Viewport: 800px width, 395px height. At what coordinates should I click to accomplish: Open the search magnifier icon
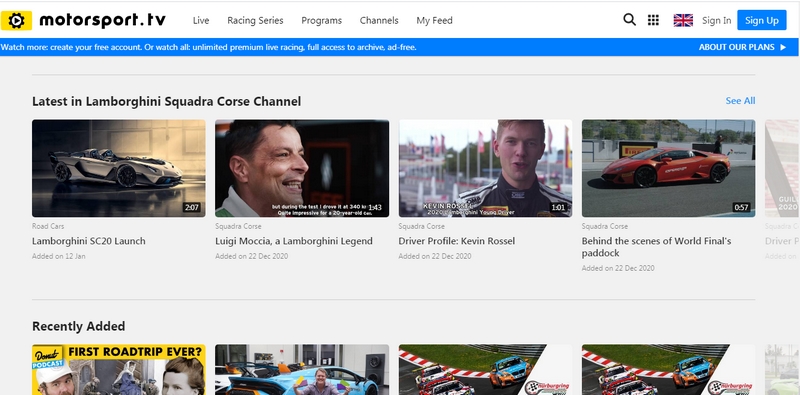pyautogui.click(x=630, y=20)
